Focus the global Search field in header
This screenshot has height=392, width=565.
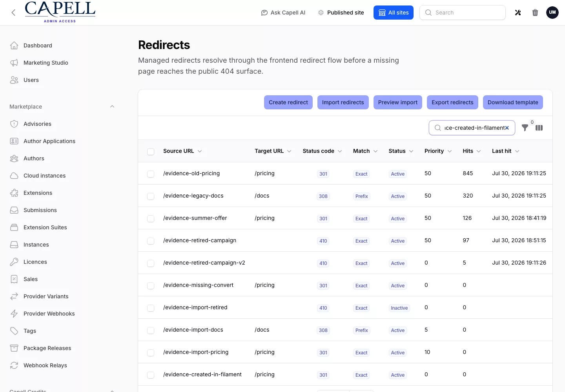pyautogui.click(x=463, y=13)
